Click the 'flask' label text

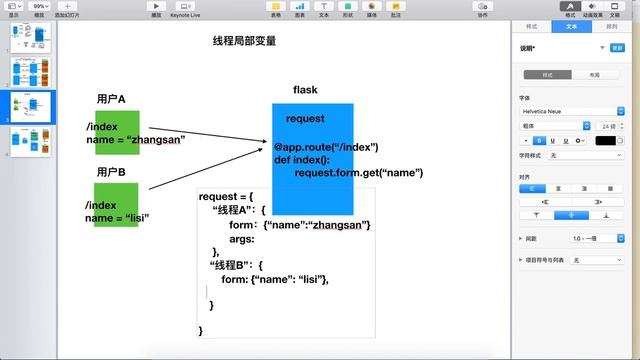305,90
